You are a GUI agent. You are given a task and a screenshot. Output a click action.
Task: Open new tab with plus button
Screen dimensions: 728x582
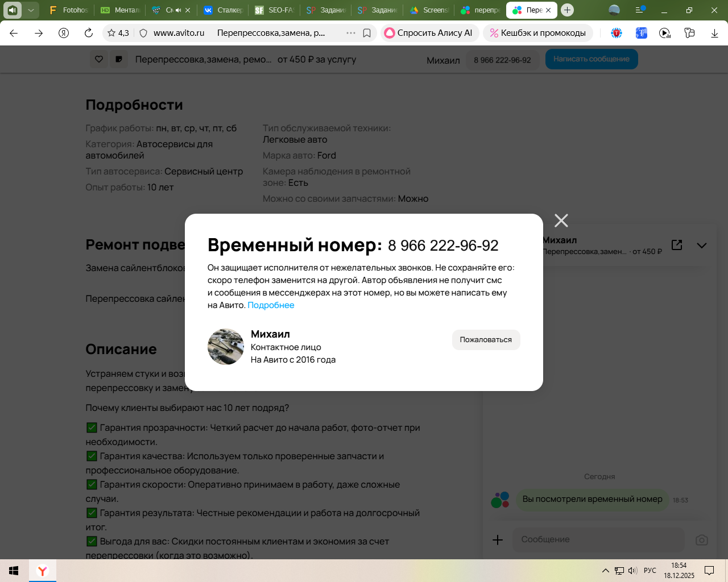click(x=567, y=10)
